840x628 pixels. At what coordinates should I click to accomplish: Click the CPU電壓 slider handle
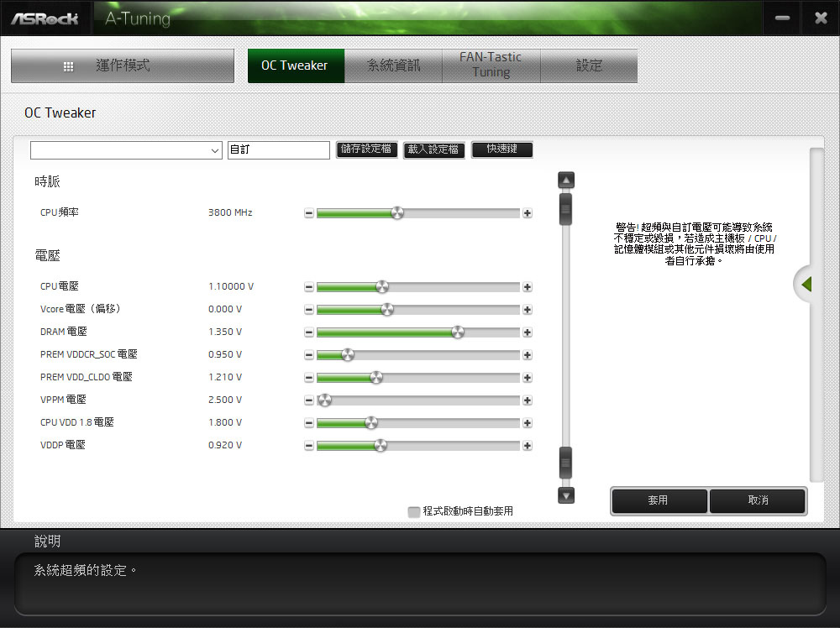click(x=382, y=287)
